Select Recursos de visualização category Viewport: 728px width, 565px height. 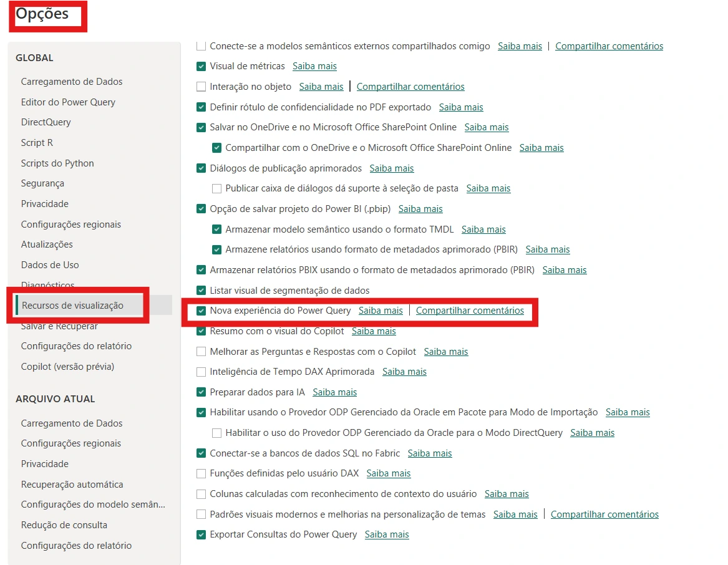coord(72,306)
